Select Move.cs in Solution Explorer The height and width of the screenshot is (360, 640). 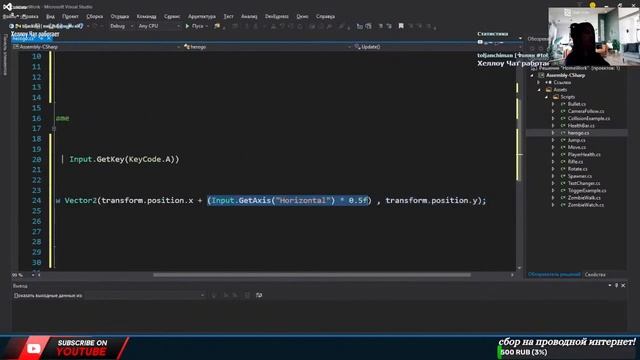tap(577, 147)
